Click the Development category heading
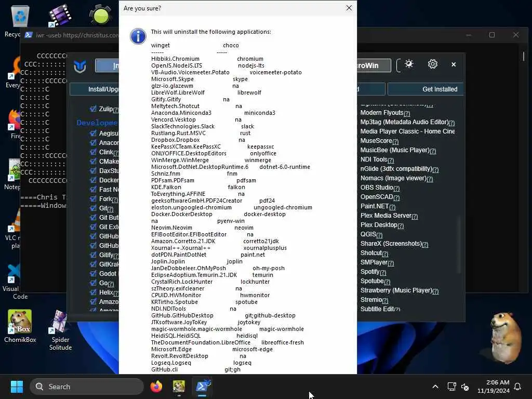 pos(97,123)
